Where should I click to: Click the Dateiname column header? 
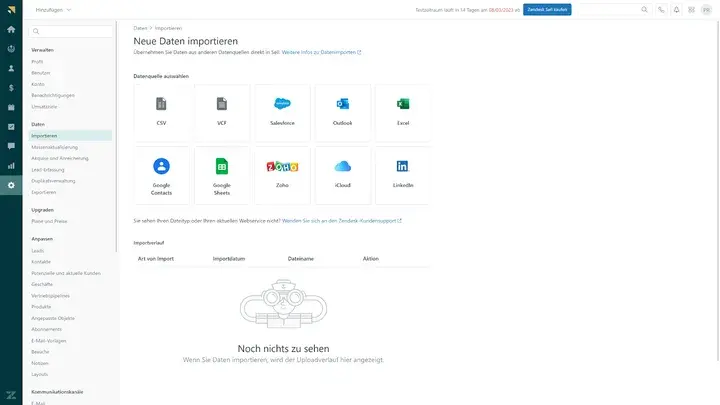(301, 259)
